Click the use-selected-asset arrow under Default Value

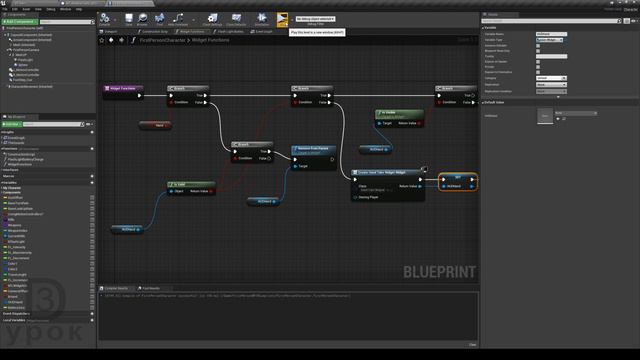558,119
